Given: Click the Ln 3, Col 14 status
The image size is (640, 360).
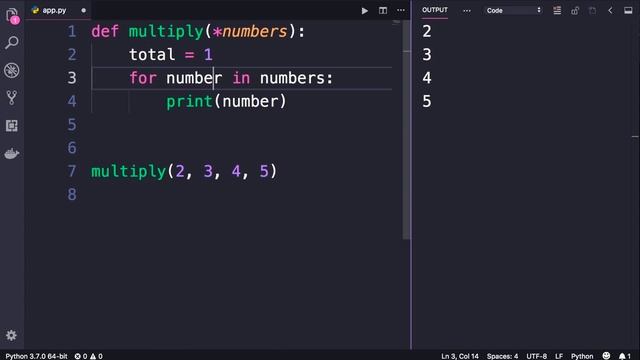Looking at the screenshot, I should (x=460, y=356).
